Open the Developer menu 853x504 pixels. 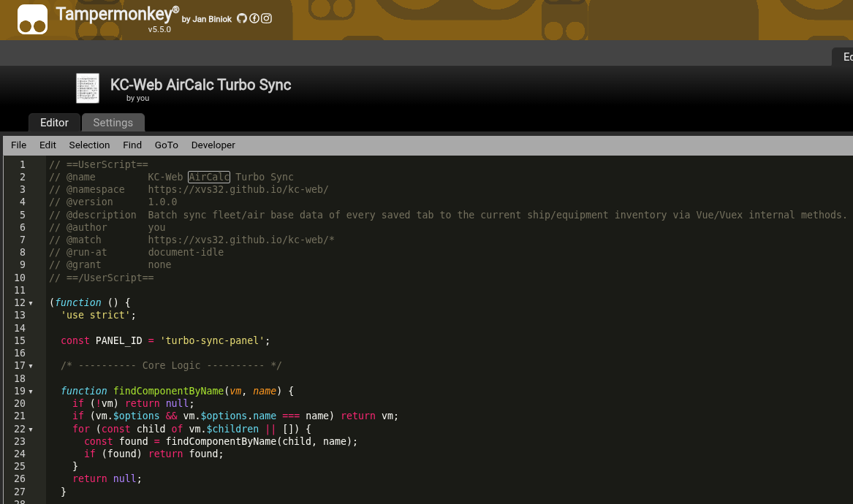(213, 145)
